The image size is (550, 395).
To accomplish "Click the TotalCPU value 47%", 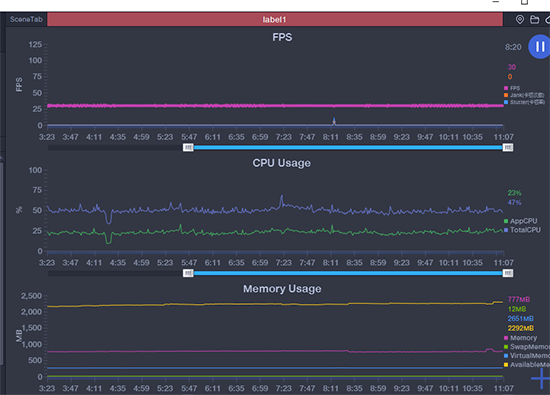I will [x=515, y=202].
